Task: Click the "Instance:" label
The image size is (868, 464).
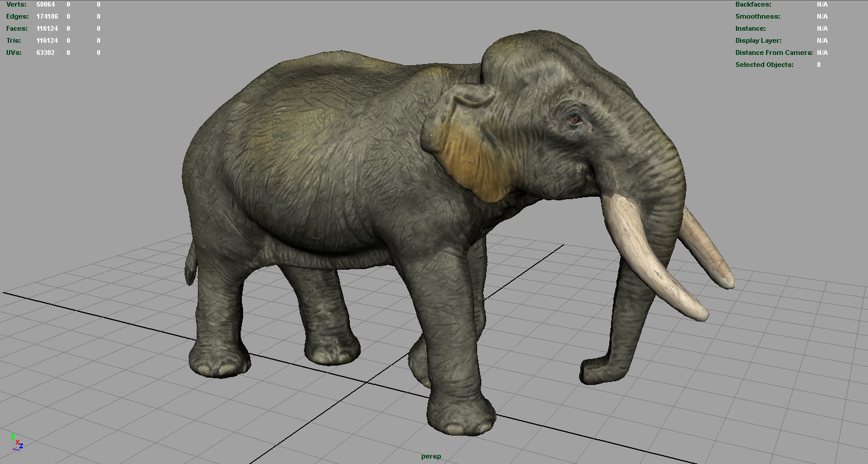Action: (x=750, y=28)
